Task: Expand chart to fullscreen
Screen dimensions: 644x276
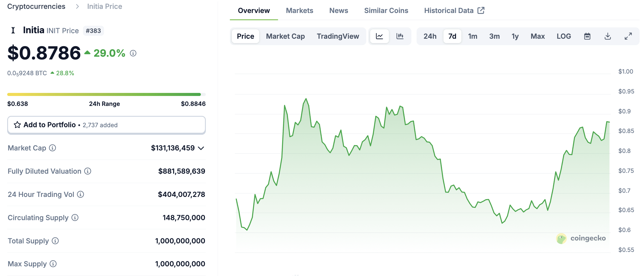Action: [x=628, y=36]
